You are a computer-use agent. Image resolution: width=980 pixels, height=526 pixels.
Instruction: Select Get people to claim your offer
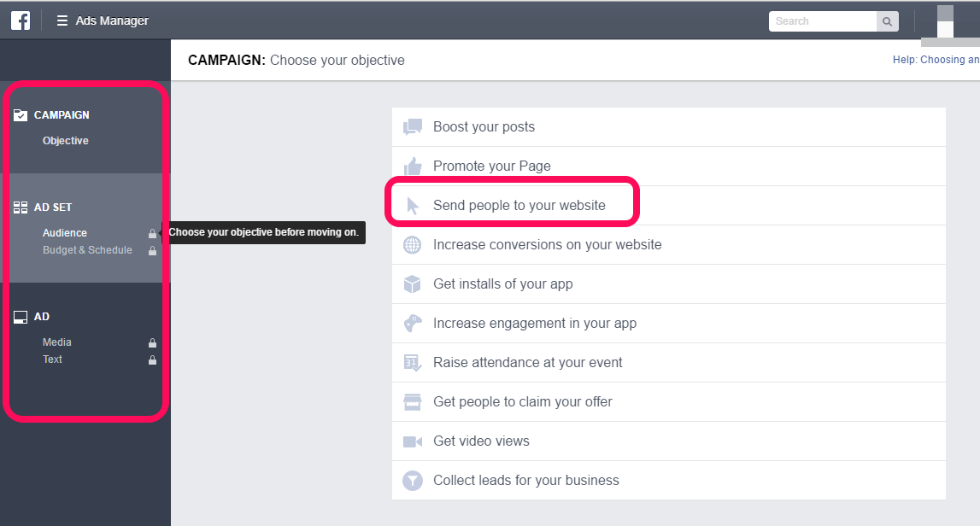pos(669,402)
